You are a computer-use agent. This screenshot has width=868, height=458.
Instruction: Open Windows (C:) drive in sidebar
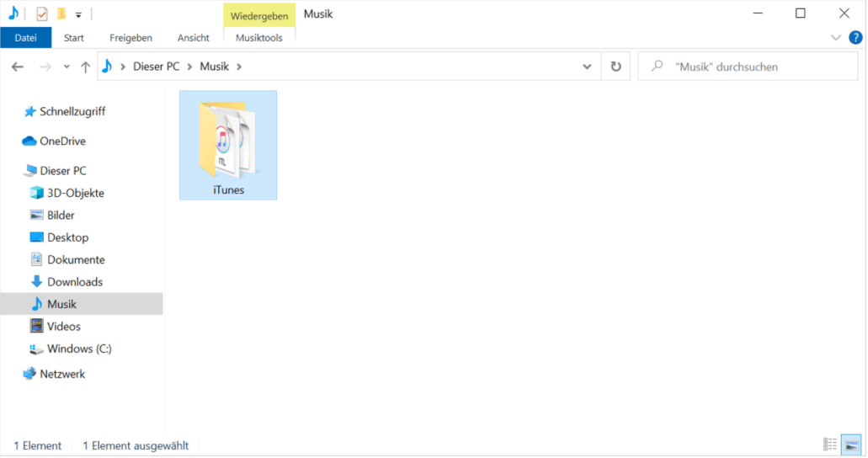tap(78, 349)
